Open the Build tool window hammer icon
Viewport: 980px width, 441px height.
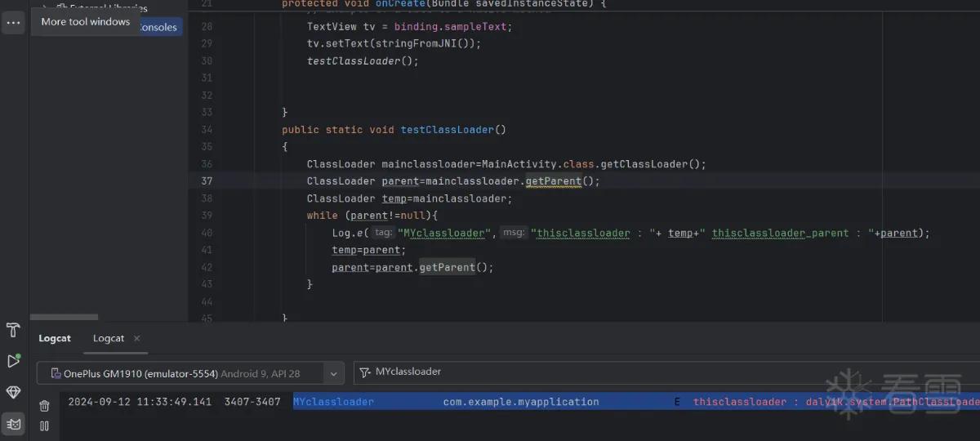(13, 330)
